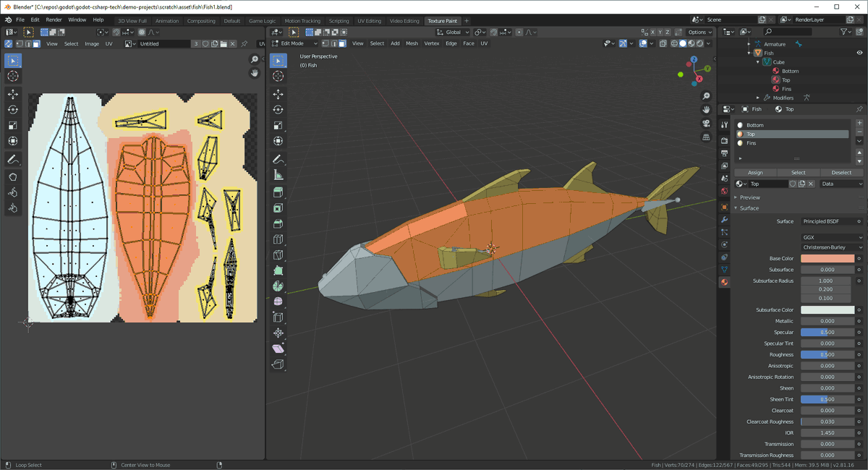This screenshot has width=868, height=470.
Task: Click the Assign material button
Action: 755,172
